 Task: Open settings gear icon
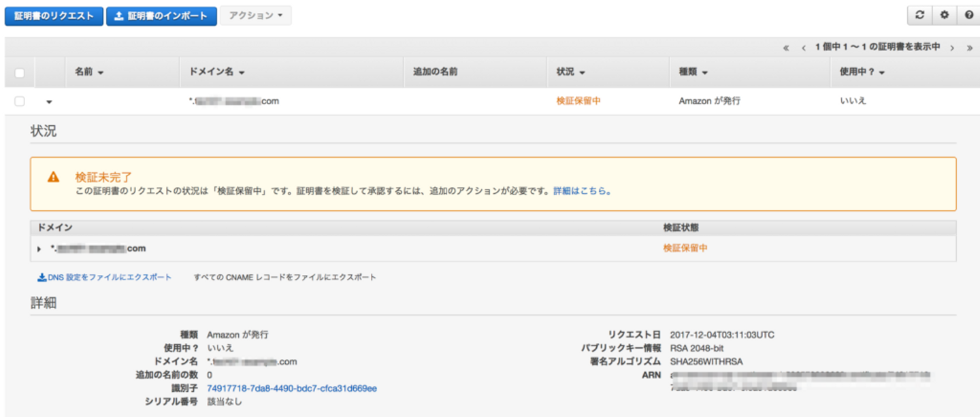point(944,16)
